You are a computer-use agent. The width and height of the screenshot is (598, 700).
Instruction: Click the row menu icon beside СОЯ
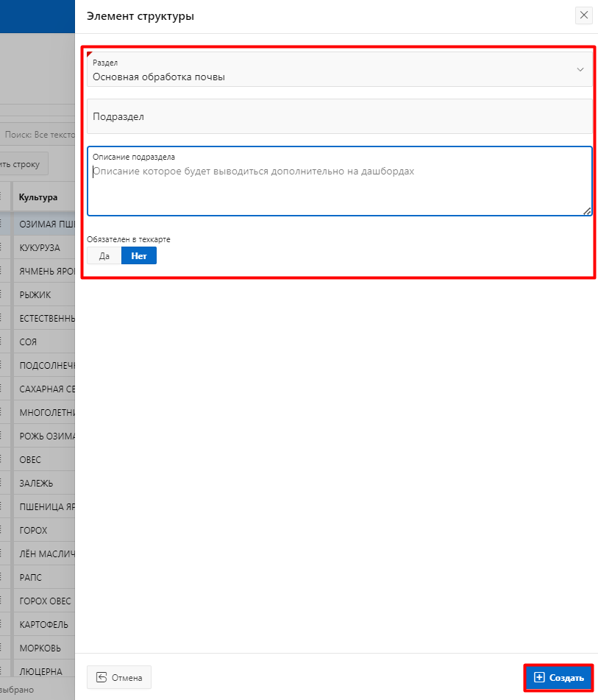click(x=2, y=342)
